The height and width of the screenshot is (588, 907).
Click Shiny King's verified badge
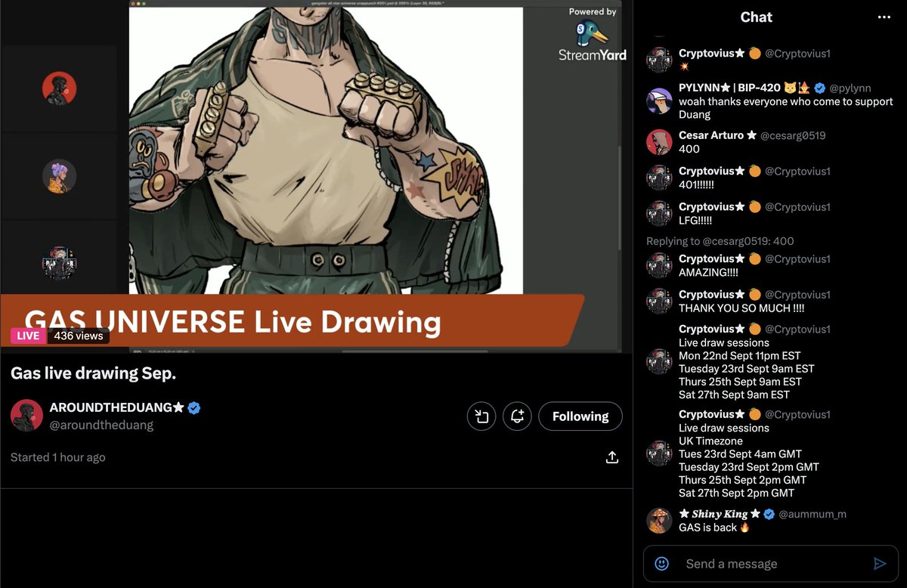point(769,514)
